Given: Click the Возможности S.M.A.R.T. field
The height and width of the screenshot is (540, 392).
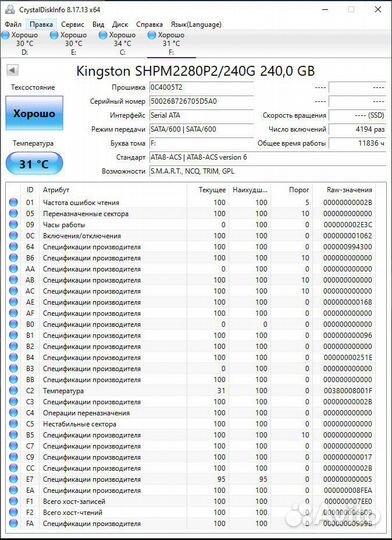Looking at the screenshot, I should click(x=267, y=171).
